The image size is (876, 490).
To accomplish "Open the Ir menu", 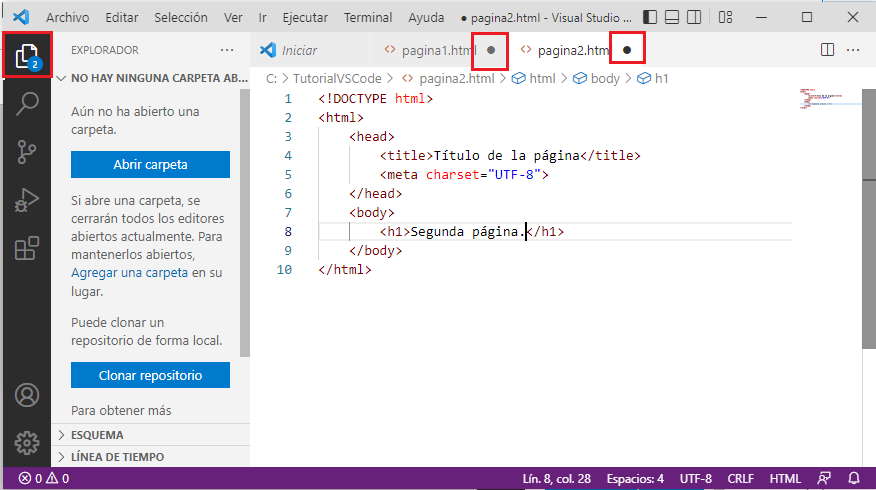I will pyautogui.click(x=263, y=17).
